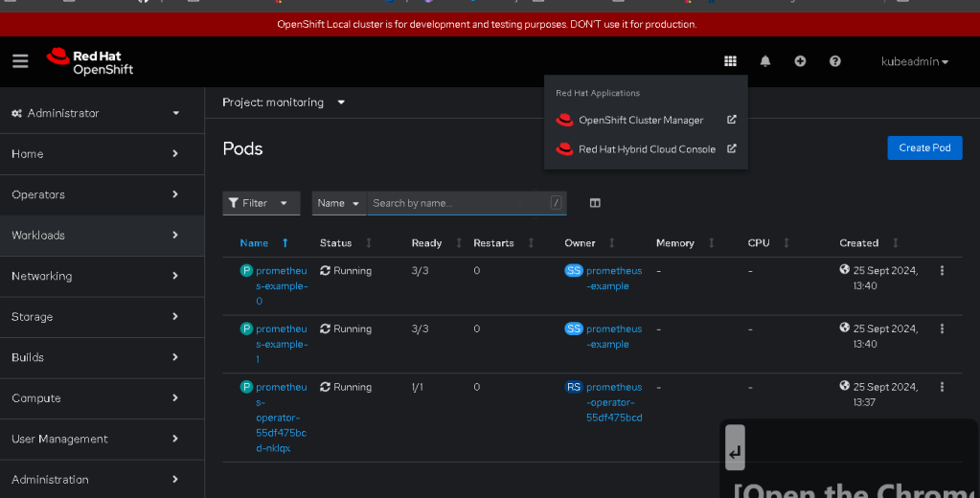Screen dimensions: 980x498
Task: Open the application launcher grid icon
Action: (x=730, y=61)
